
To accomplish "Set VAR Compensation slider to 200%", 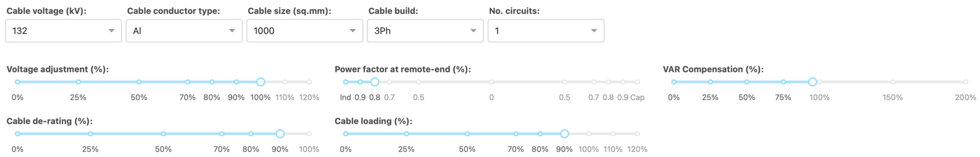I will (x=966, y=82).
